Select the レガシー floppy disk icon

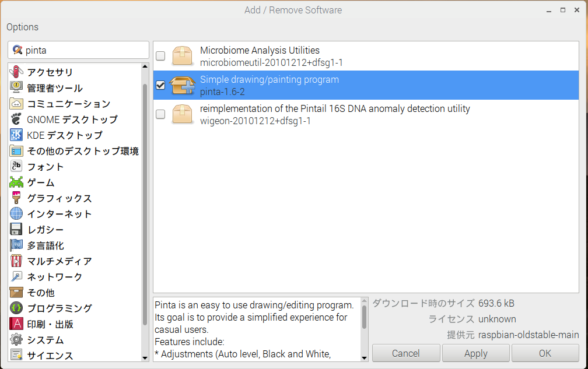click(x=16, y=229)
